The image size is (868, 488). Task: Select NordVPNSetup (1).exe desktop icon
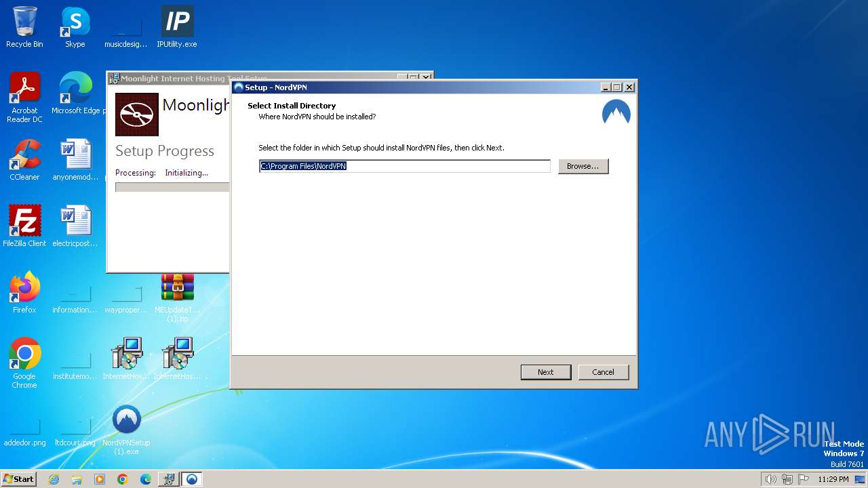[x=126, y=430]
